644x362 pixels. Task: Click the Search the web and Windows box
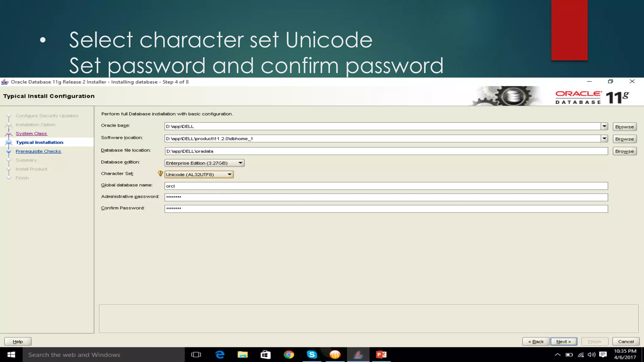coord(104,355)
